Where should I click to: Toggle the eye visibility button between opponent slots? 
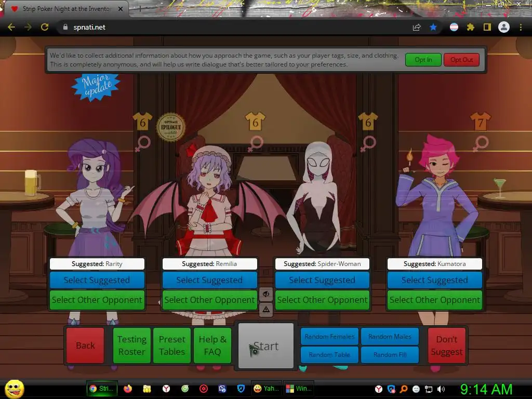pos(266,294)
